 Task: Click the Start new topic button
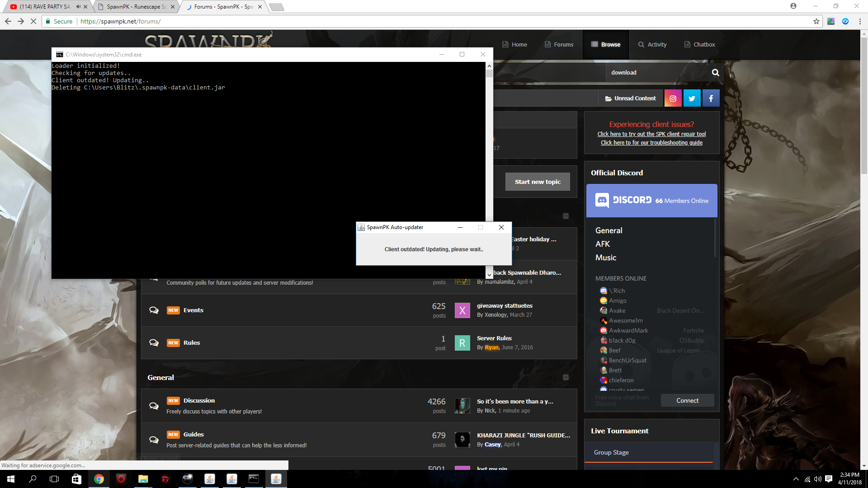click(x=538, y=182)
